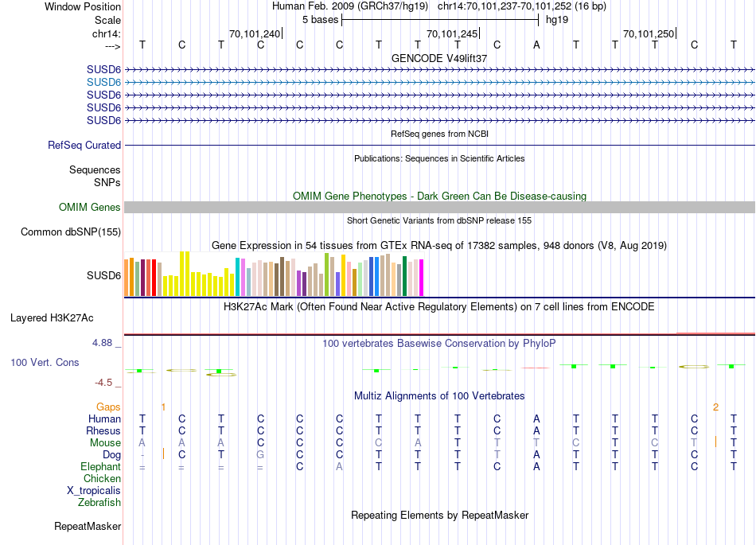Click the 70,101,240 coordinate marker
The height and width of the screenshot is (545, 756).
coord(255,33)
